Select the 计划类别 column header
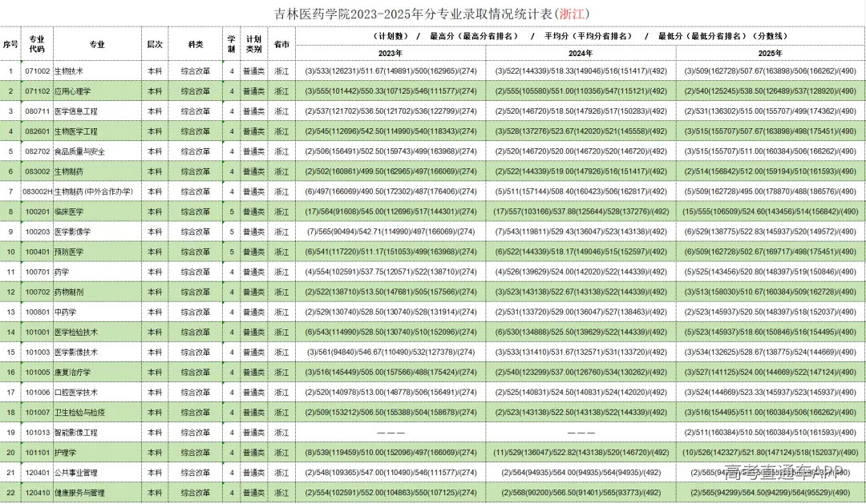The image size is (866, 504). coord(253,44)
